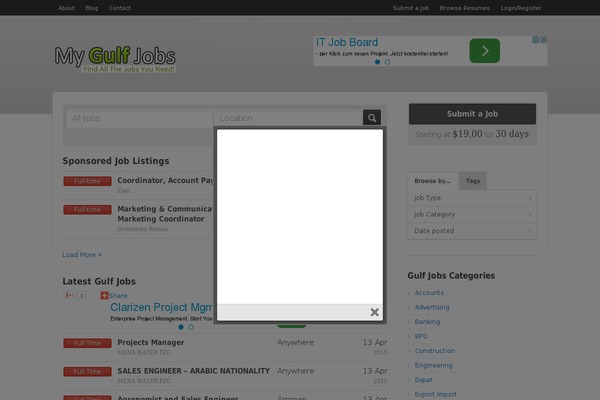Click the Zain company text
The height and width of the screenshot is (400, 600).
[x=123, y=190]
